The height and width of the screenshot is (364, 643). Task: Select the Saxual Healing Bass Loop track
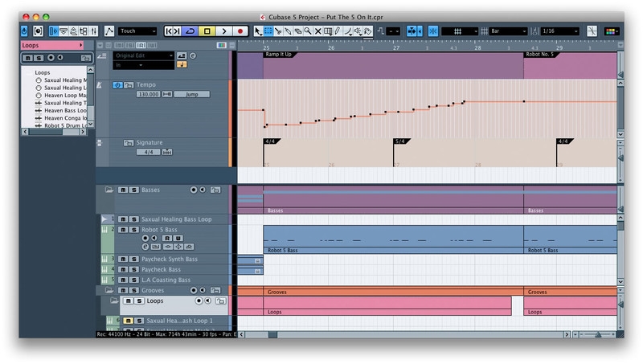point(176,219)
